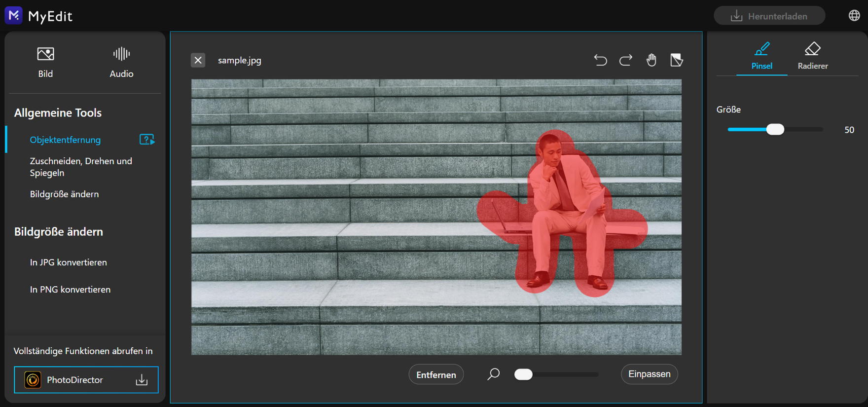
Task: Open the language globe icon
Action: [x=854, y=16]
